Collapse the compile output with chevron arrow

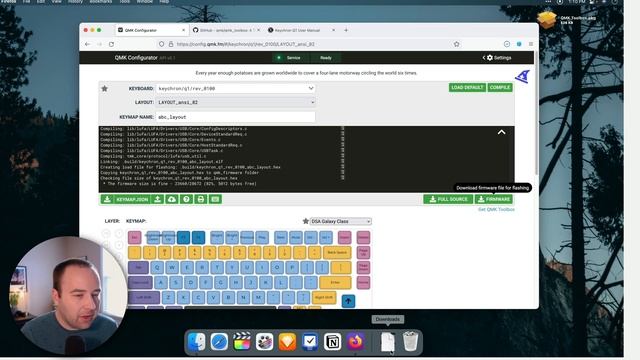502,132
